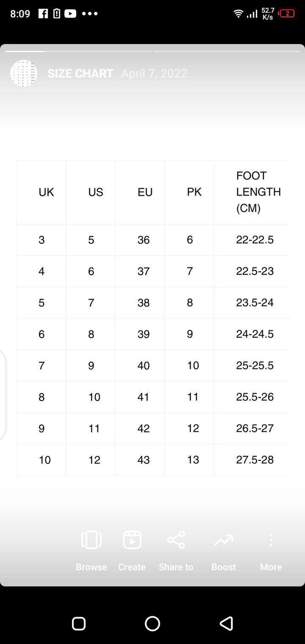This screenshot has width=305, height=644.
Task: Tap the Wi-Fi status icon
Action: 238,14
